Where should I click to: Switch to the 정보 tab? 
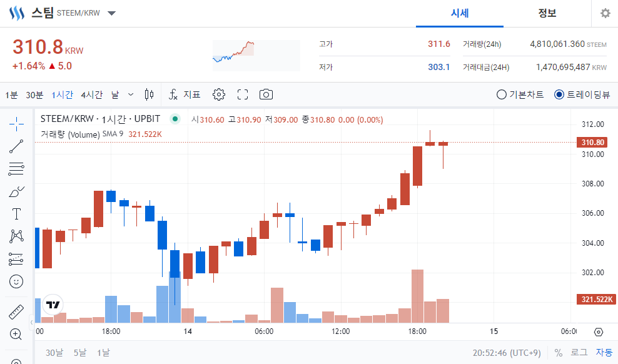tap(547, 13)
